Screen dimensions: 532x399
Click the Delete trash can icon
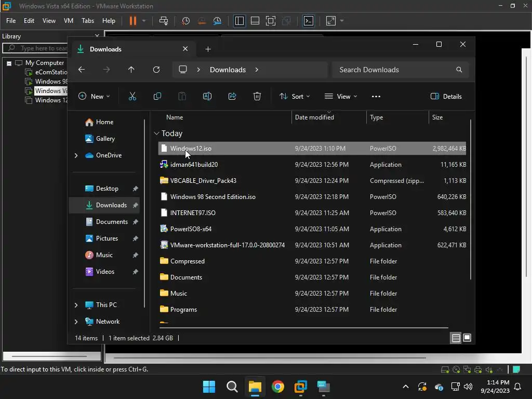[x=257, y=96]
